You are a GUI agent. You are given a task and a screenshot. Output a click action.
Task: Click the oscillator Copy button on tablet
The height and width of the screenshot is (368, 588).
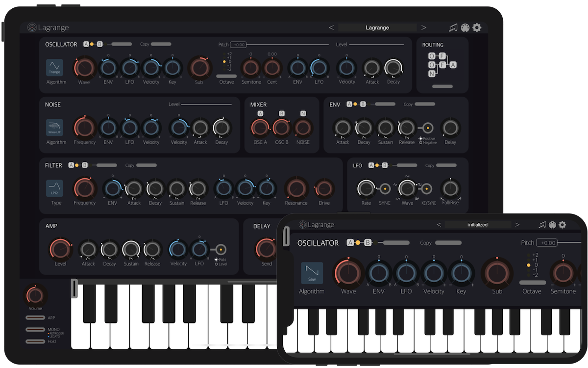click(x=161, y=44)
